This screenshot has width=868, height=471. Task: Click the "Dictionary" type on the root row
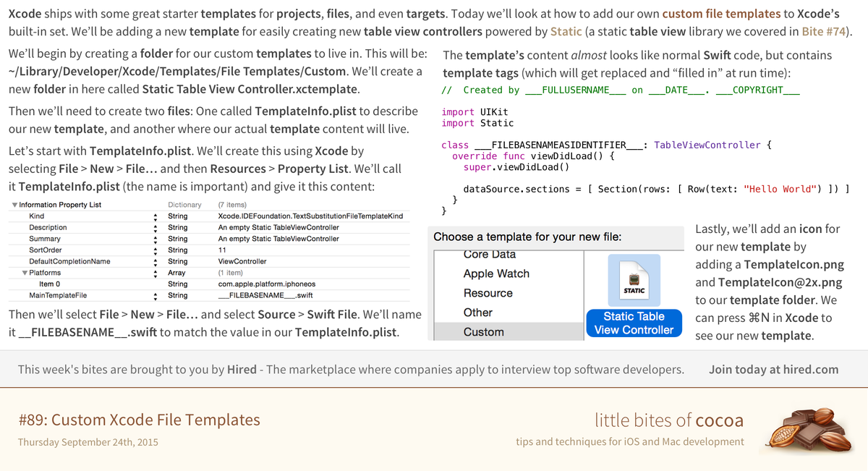[184, 205]
